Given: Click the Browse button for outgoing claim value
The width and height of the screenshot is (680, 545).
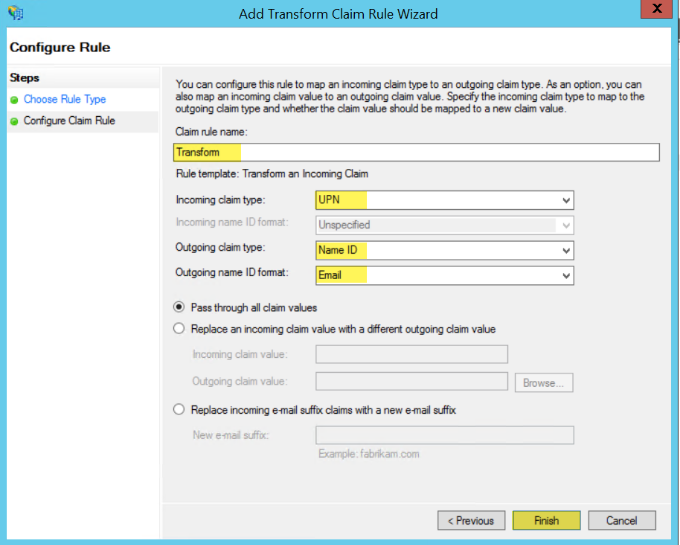Looking at the screenshot, I should (544, 382).
